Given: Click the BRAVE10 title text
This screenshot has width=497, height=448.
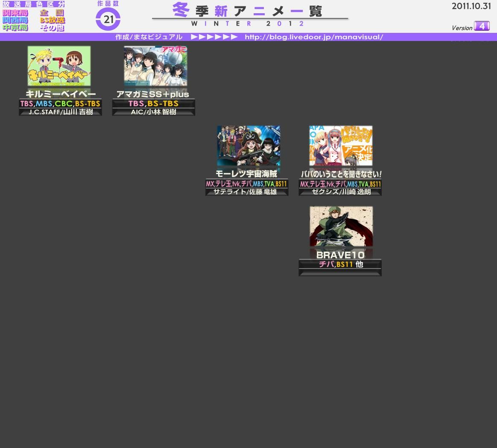Looking at the screenshot, I should (340, 255).
